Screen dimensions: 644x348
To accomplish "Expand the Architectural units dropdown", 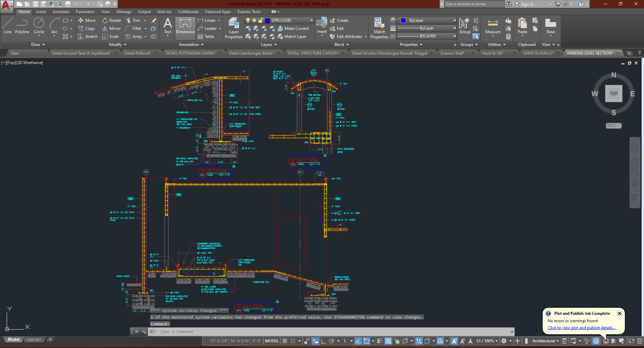I will click(x=545, y=341).
